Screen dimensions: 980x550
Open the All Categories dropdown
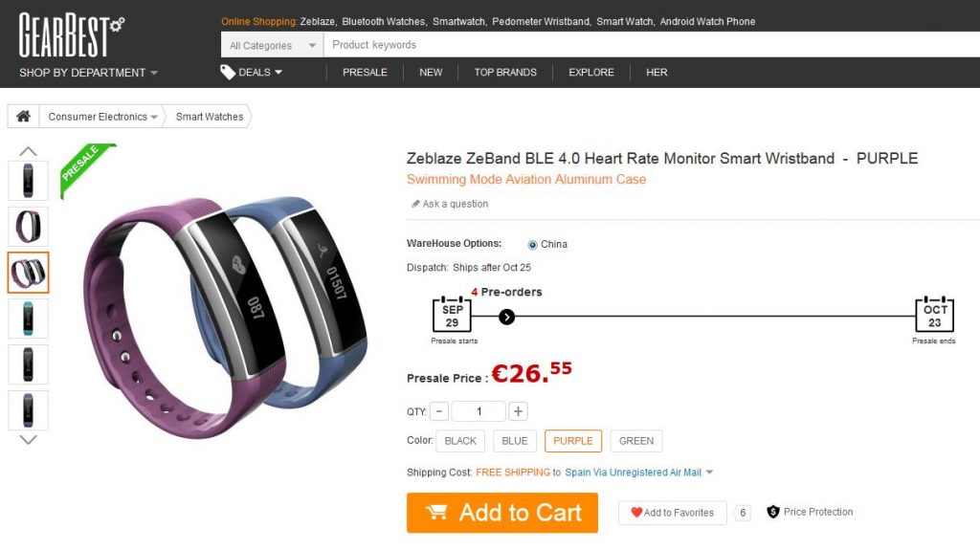(x=273, y=45)
